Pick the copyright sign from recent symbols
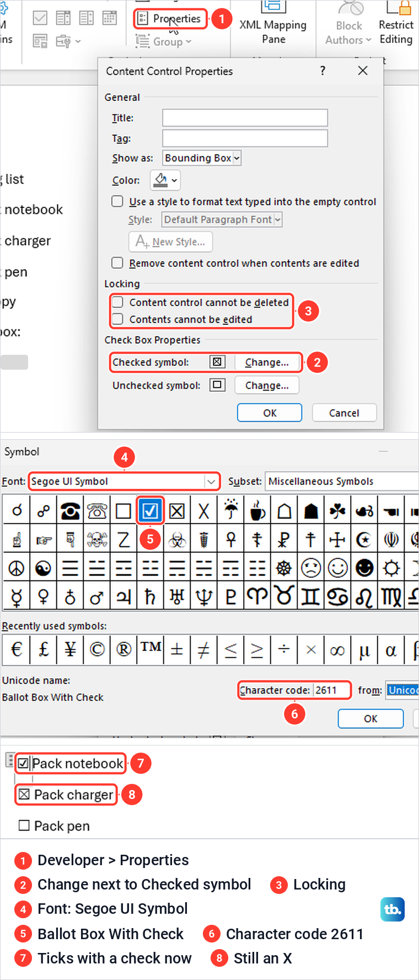 point(97,649)
